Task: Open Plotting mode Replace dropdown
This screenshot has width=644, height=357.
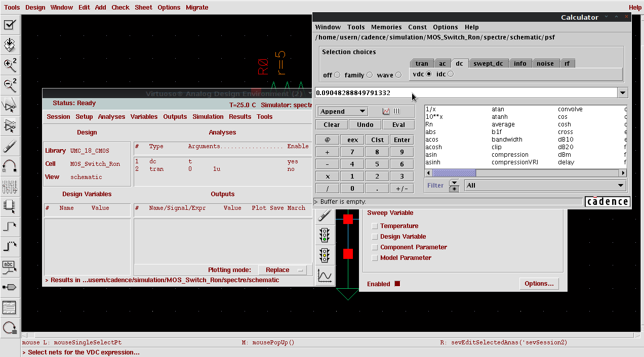Action: click(283, 270)
